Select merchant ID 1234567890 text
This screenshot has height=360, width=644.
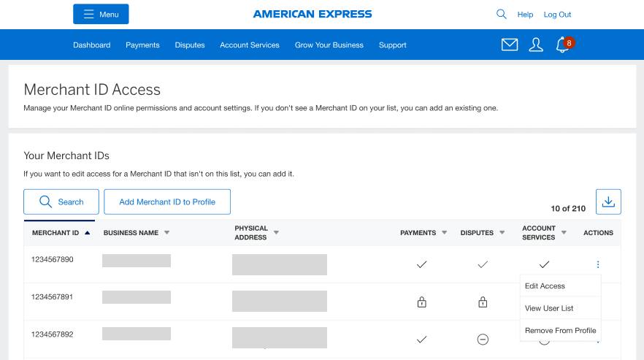52,259
